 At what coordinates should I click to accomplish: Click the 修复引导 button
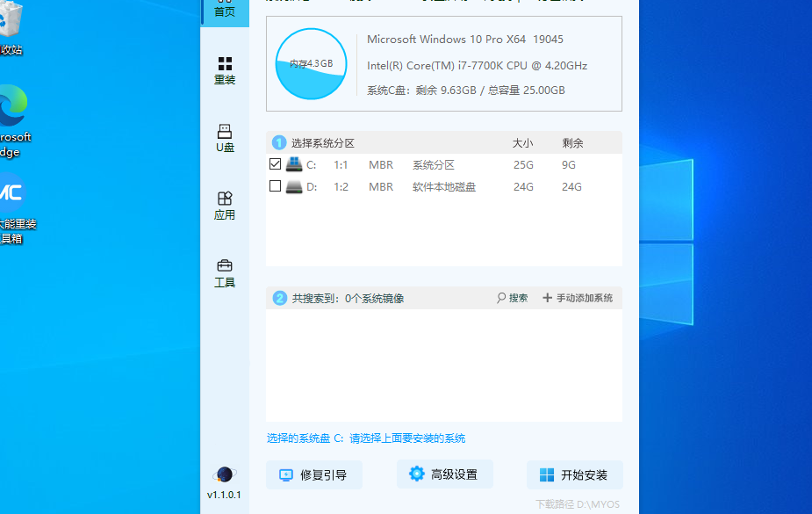pyautogui.click(x=313, y=474)
